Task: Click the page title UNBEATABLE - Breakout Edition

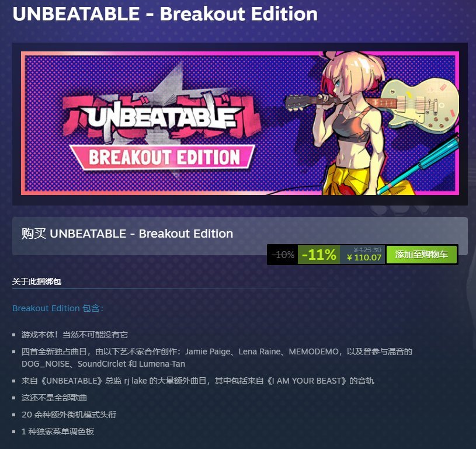Action: point(165,14)
